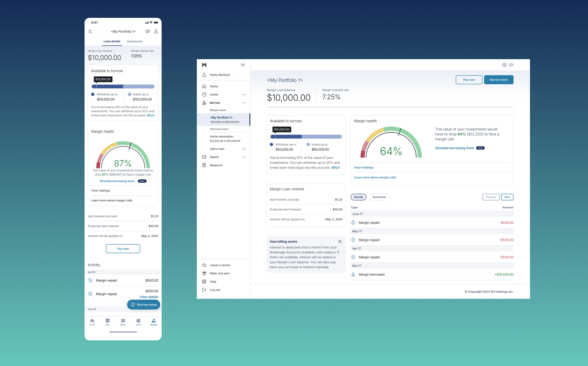The image size is (588, 366).
Task: Switch to the Statements pill toggle
Action: tap(379, 197)
